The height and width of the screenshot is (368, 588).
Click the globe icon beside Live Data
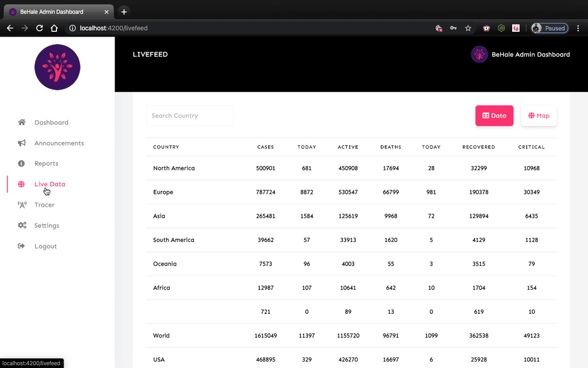pos(22,184)
